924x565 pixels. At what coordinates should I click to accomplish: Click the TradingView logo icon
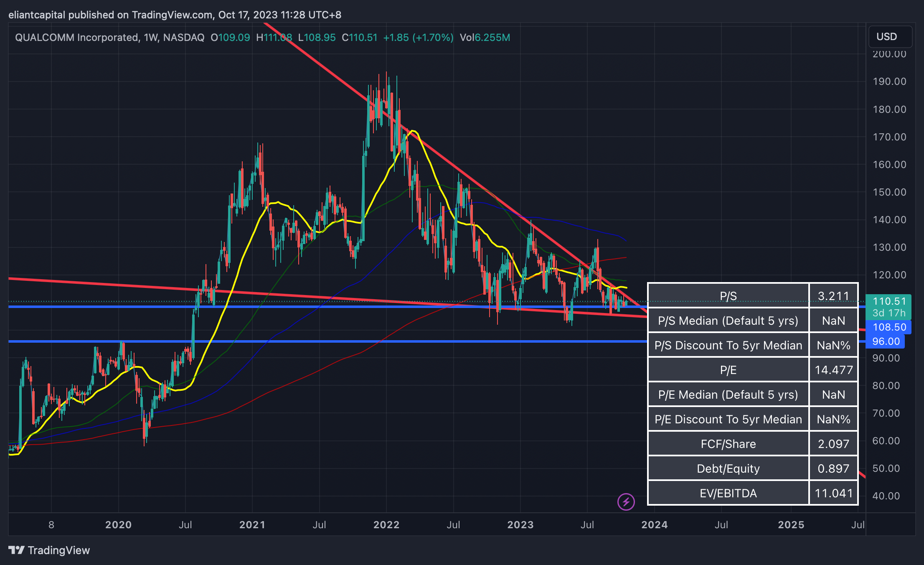[17, 550]
